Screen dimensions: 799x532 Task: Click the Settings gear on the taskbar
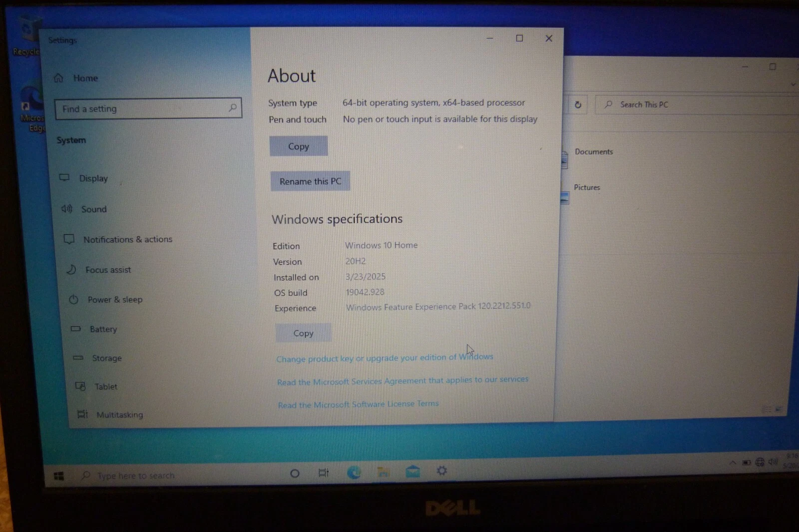(x=442, y=471)
